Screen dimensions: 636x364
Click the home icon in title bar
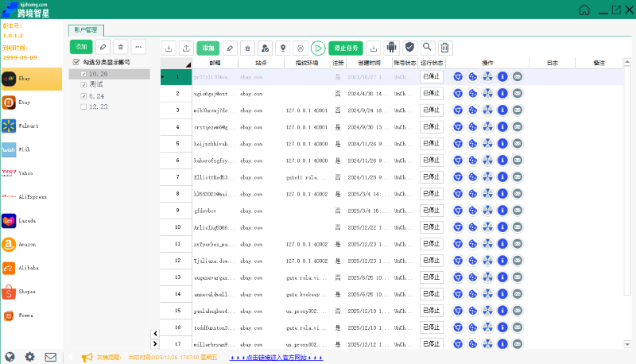[x=584, y=10]
